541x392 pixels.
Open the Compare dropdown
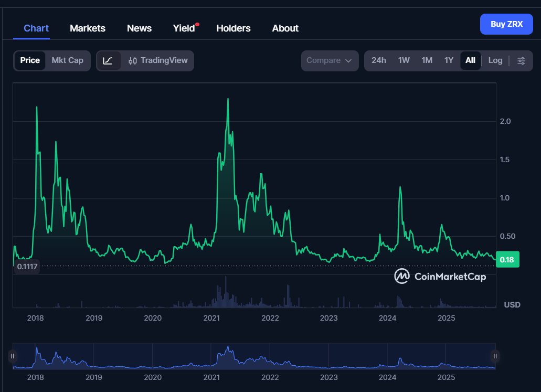[x=330, y=60]
